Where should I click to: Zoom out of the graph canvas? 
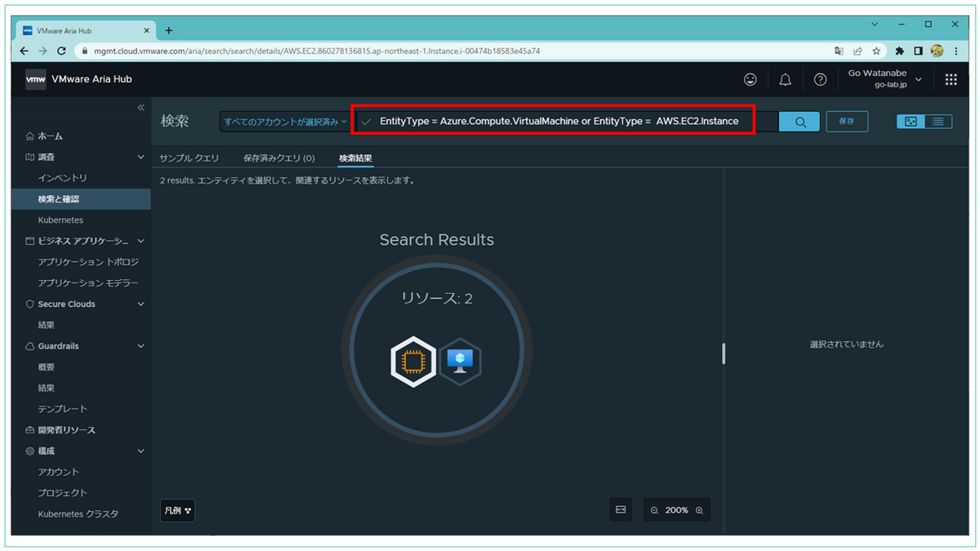pyautogui.click(x=654, y=510)
